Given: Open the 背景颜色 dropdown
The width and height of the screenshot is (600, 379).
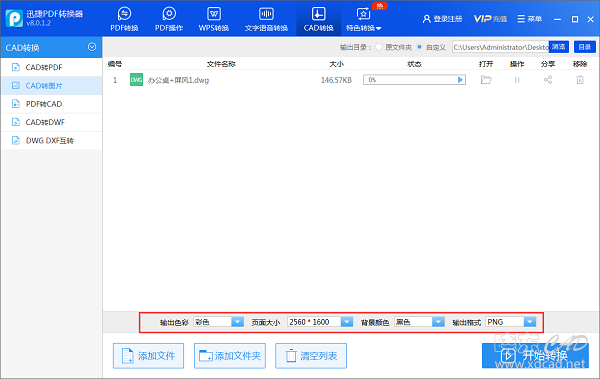Looking at the screenshot, I should (419, 322).
